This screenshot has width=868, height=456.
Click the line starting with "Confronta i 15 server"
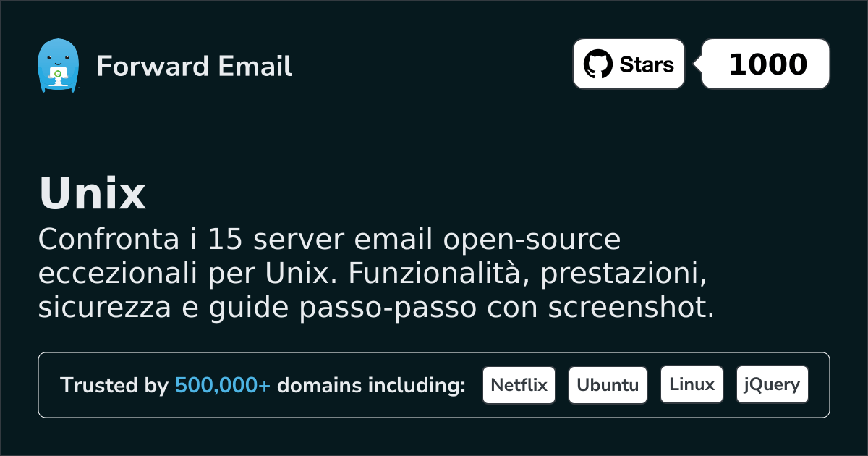coord(329,240)
